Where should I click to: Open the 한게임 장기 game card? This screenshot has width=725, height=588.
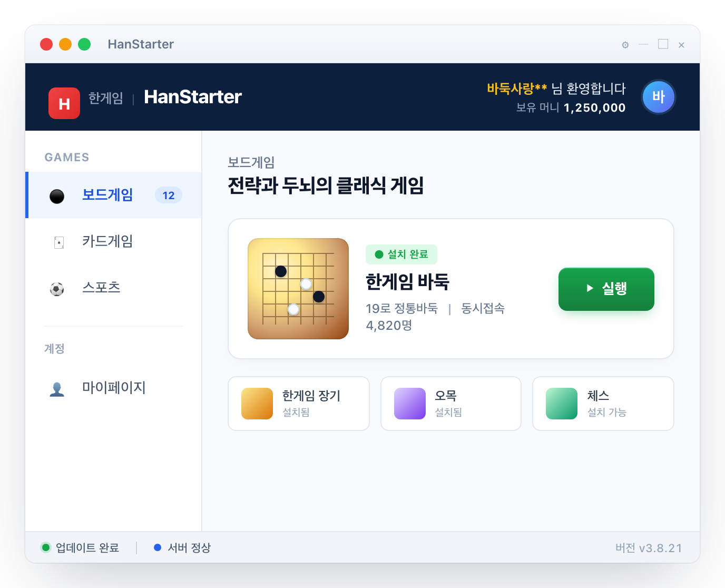[x=299, y=404]
